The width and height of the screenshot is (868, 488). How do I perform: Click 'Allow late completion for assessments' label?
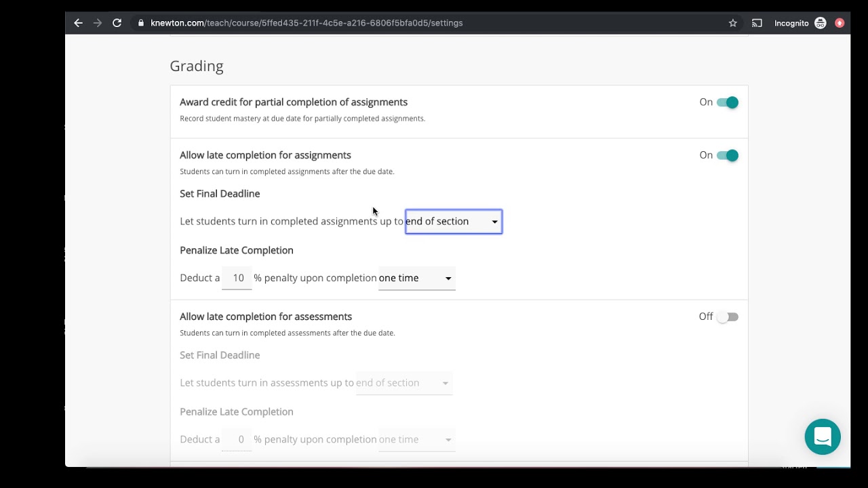click(x=266, y=317)
